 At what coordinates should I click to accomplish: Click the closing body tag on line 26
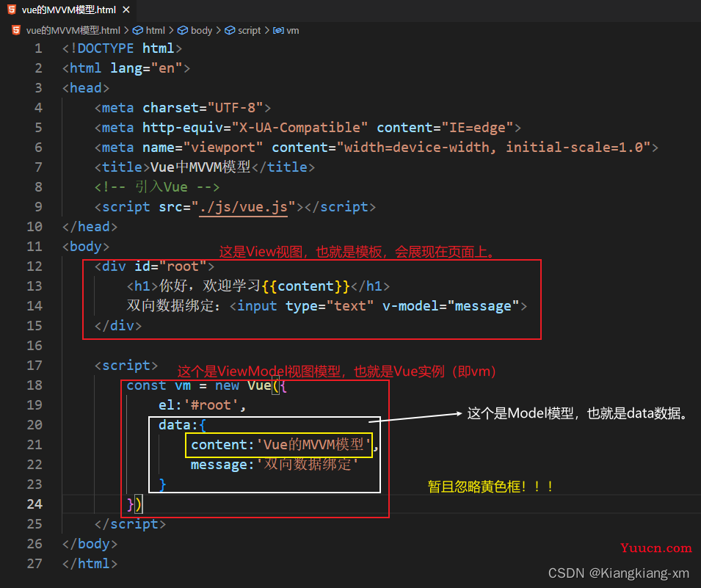[x=90, y=544]
